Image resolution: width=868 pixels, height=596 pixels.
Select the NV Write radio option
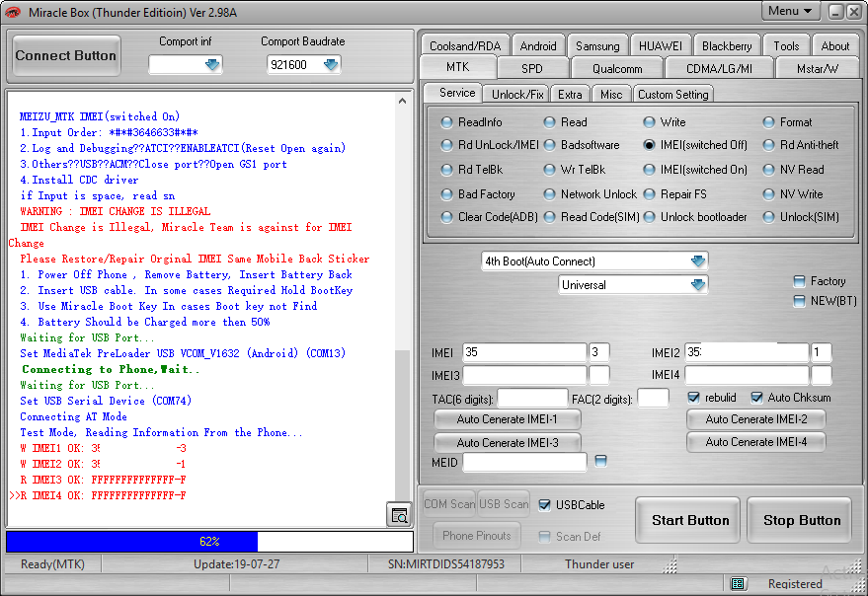point(768,194)
